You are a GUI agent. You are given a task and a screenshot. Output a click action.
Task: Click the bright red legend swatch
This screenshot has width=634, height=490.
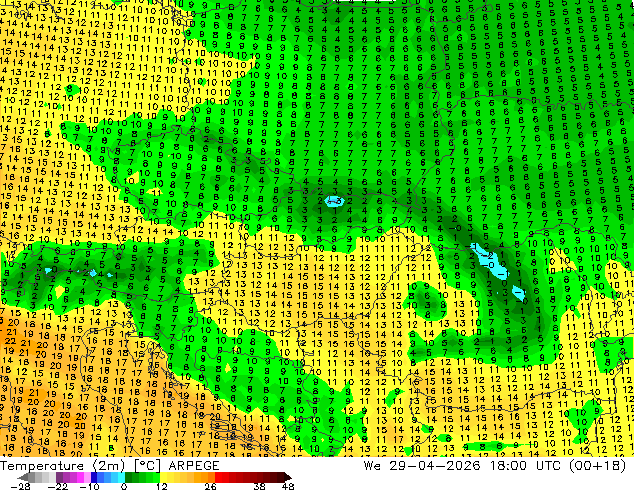click(218, 477)
